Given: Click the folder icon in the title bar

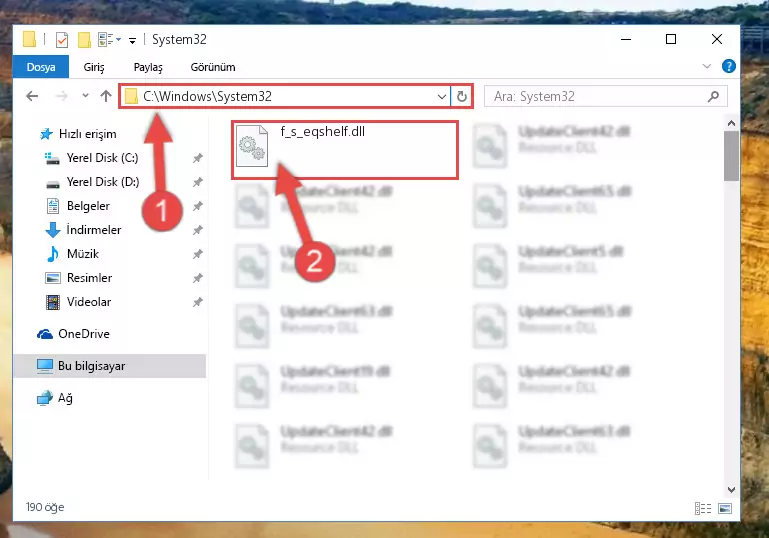Looking at the screenshot, I should (x=29, y=39).
